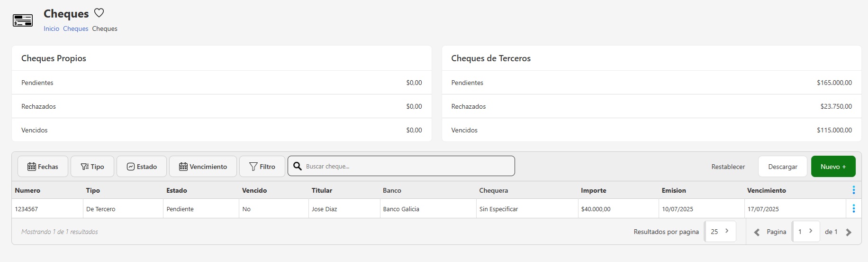The height and width of the screenshot is (262, 868).
Task: Open the Vencimiento date filter
Action: 203,167
